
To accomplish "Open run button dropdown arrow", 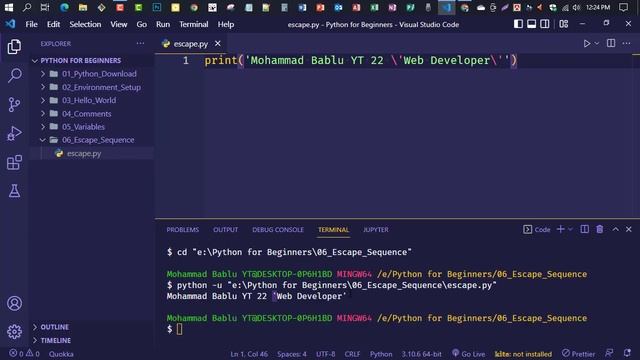I will [x=597, y=43].
